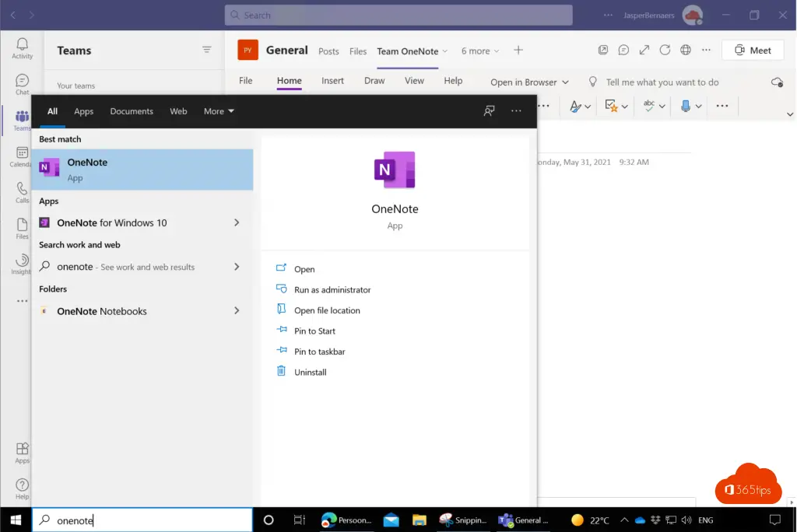Open the View ribbon tab
Viewport: 797px width, 532px height.
click(x=414, y=80)
